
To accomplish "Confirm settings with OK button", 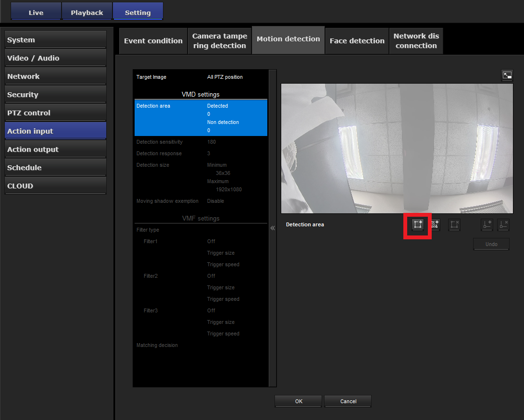I will pos(298,401).
